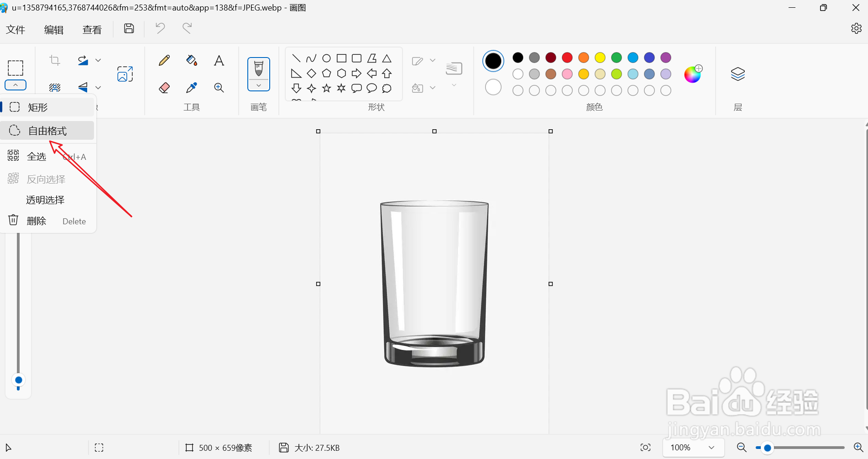Expand the shape outline dropdown

click(433, 60)
